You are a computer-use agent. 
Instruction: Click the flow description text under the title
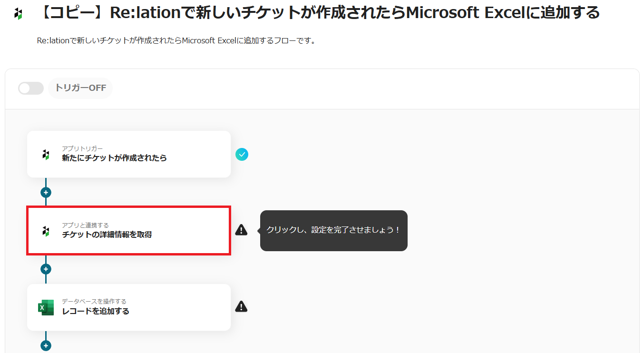tap(176, 41)
